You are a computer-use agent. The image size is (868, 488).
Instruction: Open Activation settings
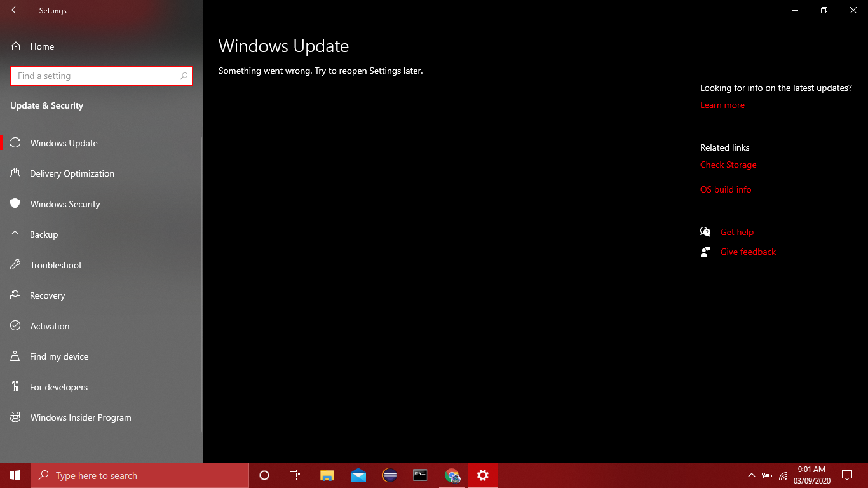(102, 326)
